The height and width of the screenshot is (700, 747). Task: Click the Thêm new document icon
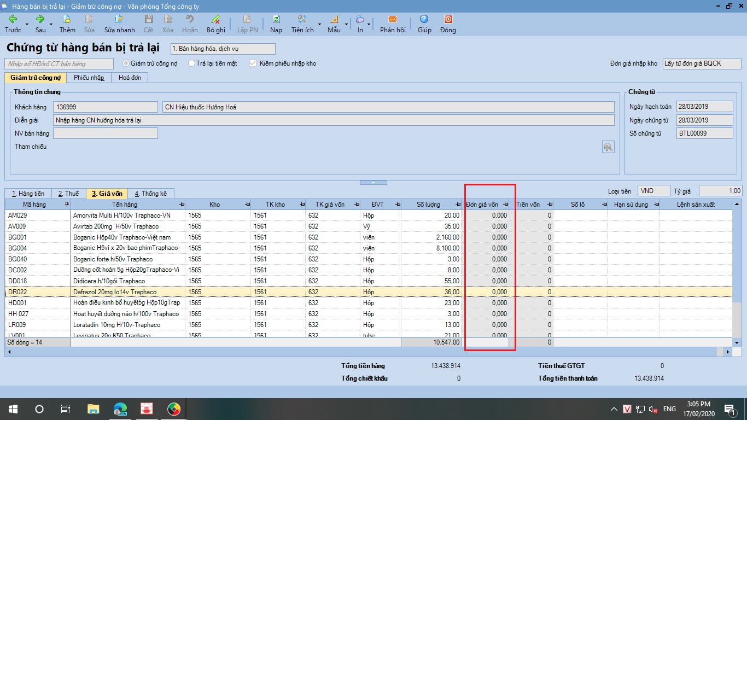click(67, 19)
